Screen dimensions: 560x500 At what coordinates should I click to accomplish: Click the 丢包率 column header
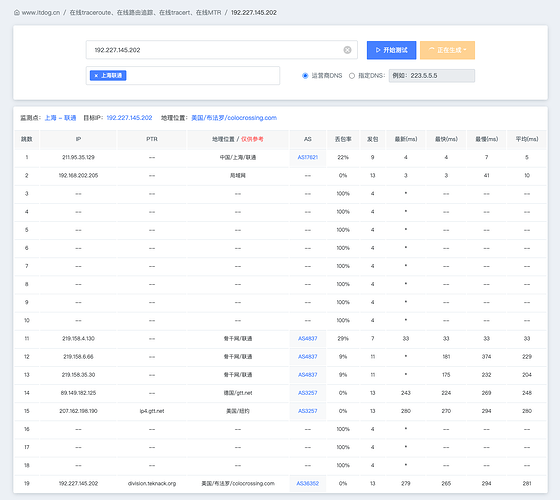343,139
